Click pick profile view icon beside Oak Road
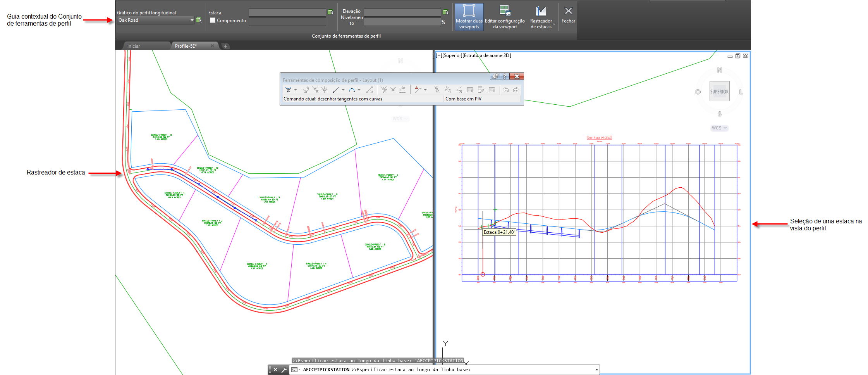The image size is (868, 375). coord(199,20)
